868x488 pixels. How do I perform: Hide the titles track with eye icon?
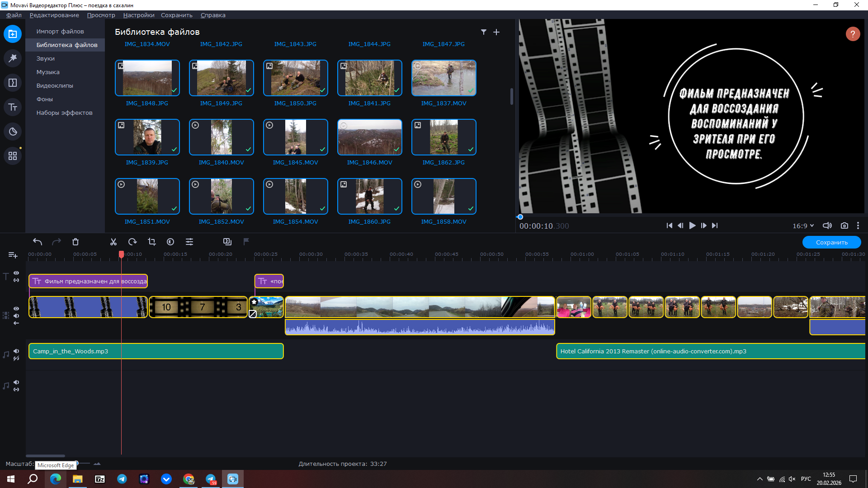[16, 273]
